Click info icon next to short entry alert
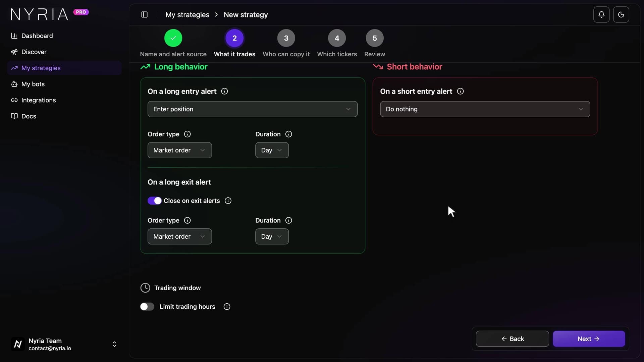 coord(461,91)
